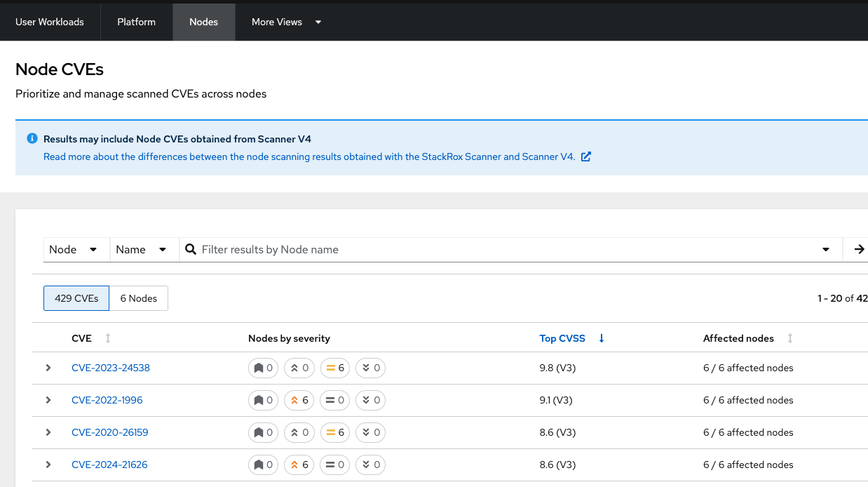Open the filter autocomplete caret dropdown
The height and width of the screenshot is (487, 868).
[826, 249]
